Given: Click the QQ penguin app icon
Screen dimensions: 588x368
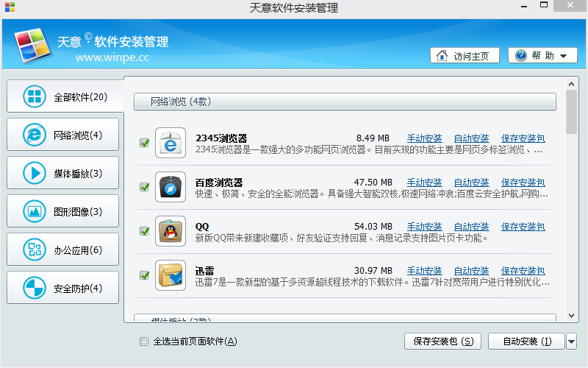Looking at the screenshot, I should [x=171, y=231].
